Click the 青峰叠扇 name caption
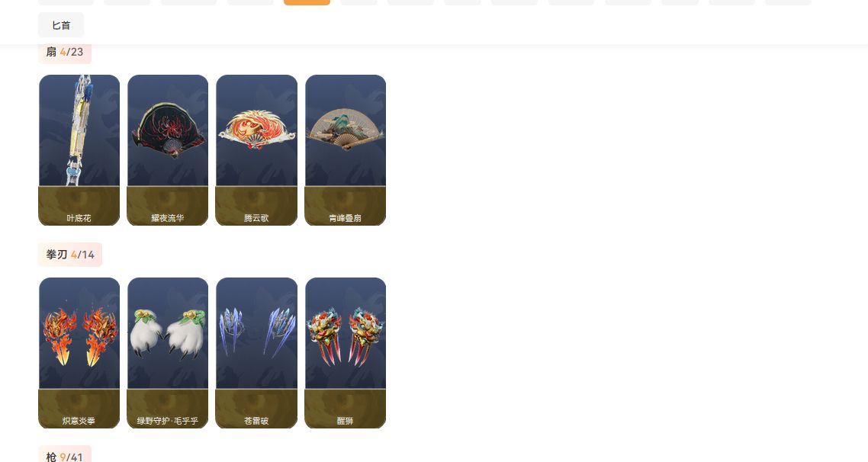 [x=345, y=219]
